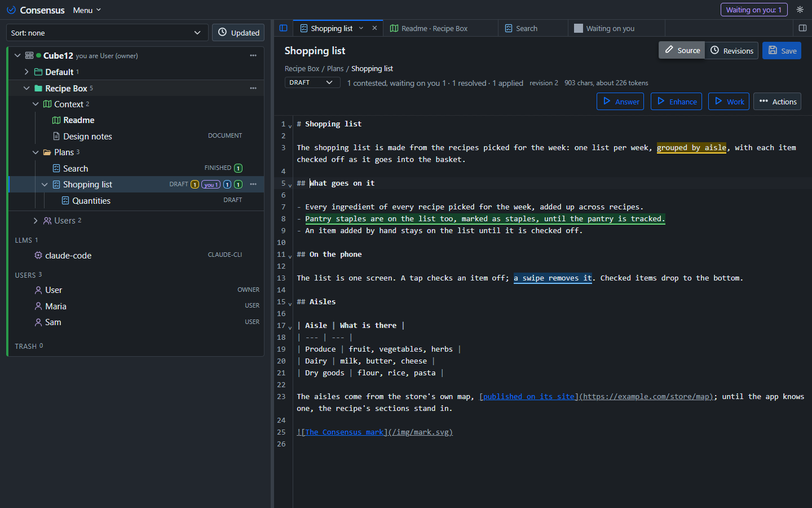Click the Save button
This screenshot has height=508, width=812.
(x=782, y=50)
